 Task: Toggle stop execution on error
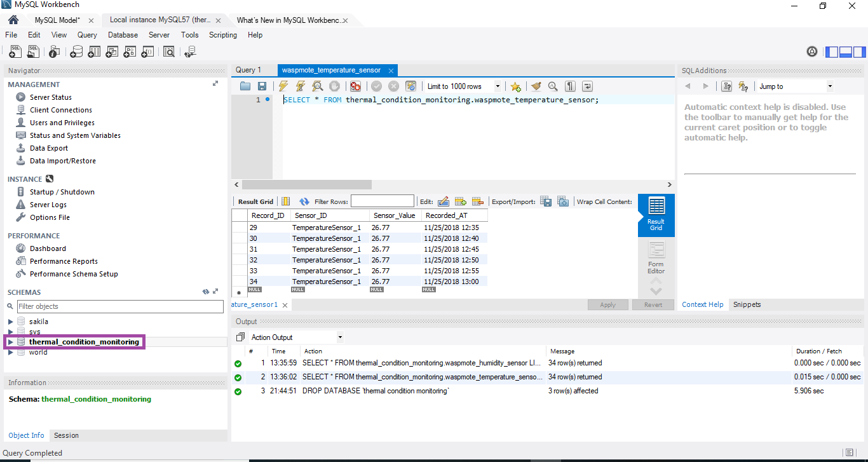pos(356,86)
